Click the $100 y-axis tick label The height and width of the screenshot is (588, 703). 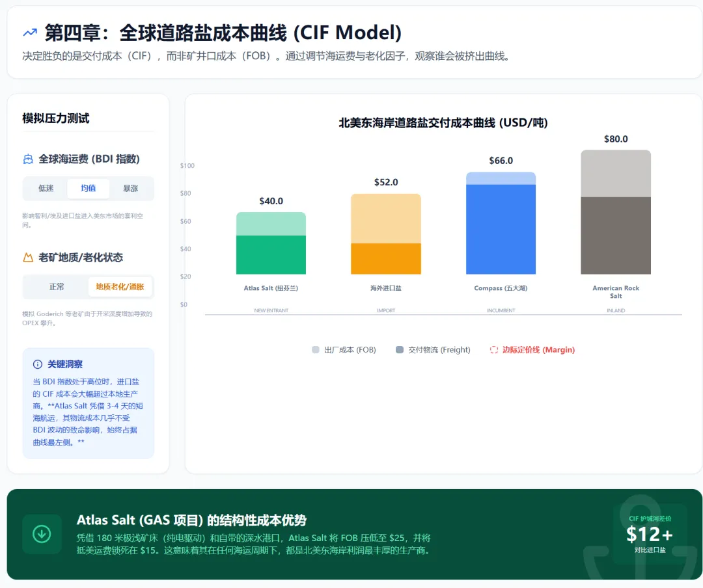(187, 166)
